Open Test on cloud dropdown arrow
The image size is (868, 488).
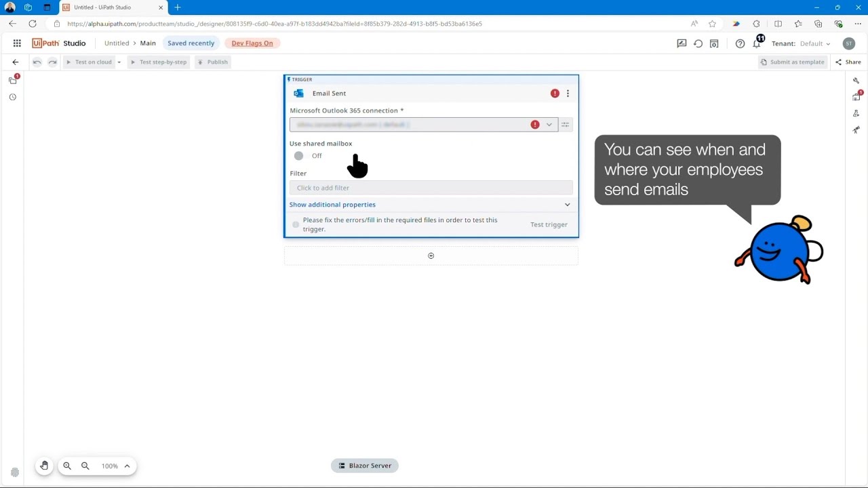tap(119, 62)
